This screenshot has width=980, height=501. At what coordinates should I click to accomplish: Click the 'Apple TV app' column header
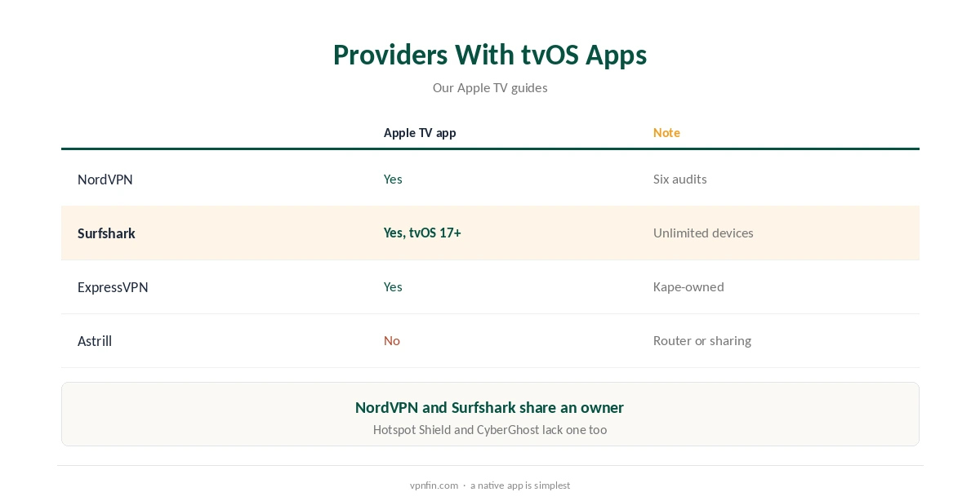420,132
